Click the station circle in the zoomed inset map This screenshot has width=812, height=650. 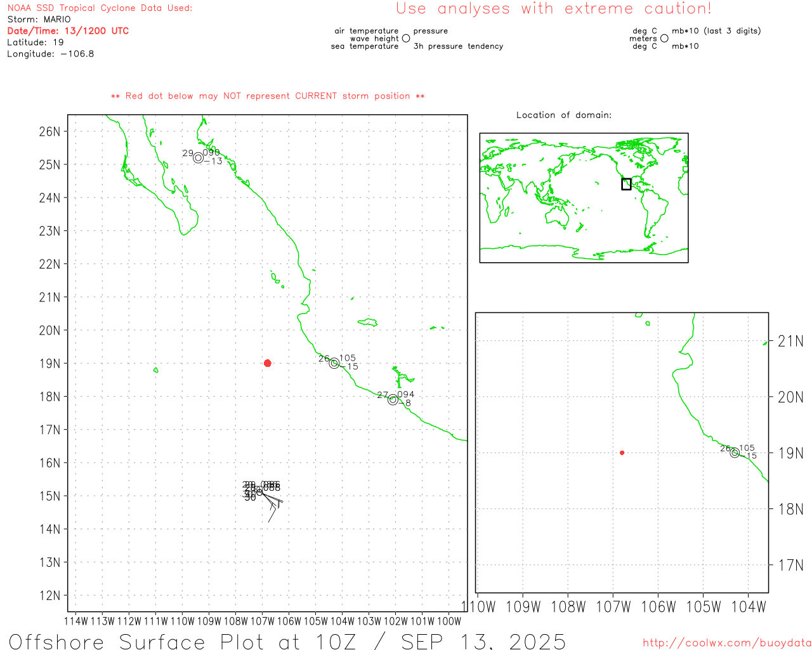coord(735,453)
